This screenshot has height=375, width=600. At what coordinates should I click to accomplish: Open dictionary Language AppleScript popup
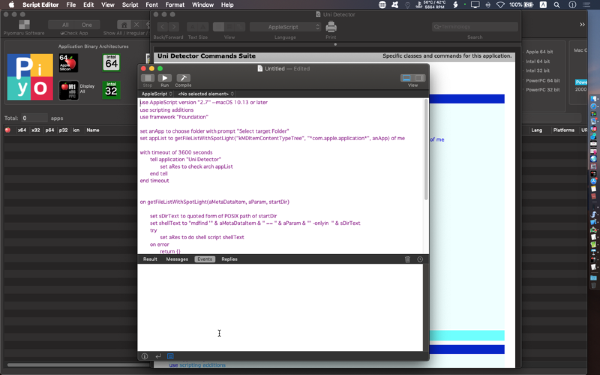[x=285, y=27]
